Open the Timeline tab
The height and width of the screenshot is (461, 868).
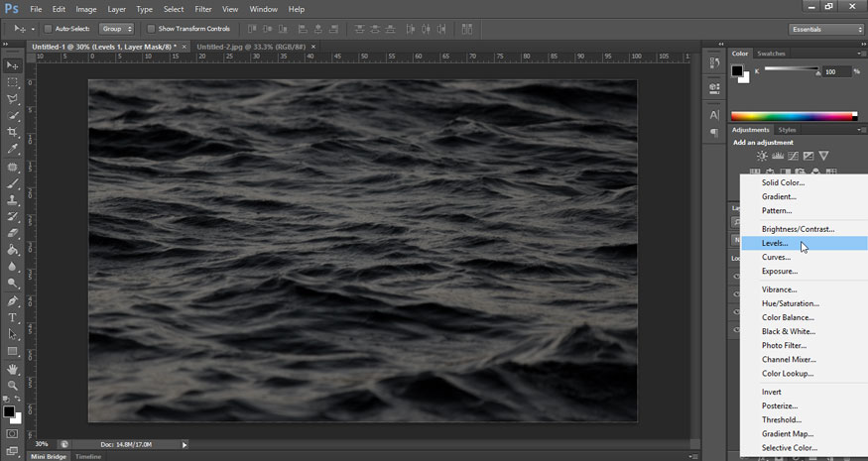click(x=88, y=457)
